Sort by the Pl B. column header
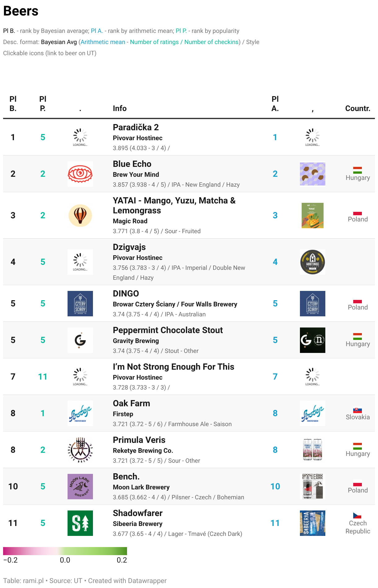Image resolution: width=378 pixels, height=588 pixels. (13, 104)
